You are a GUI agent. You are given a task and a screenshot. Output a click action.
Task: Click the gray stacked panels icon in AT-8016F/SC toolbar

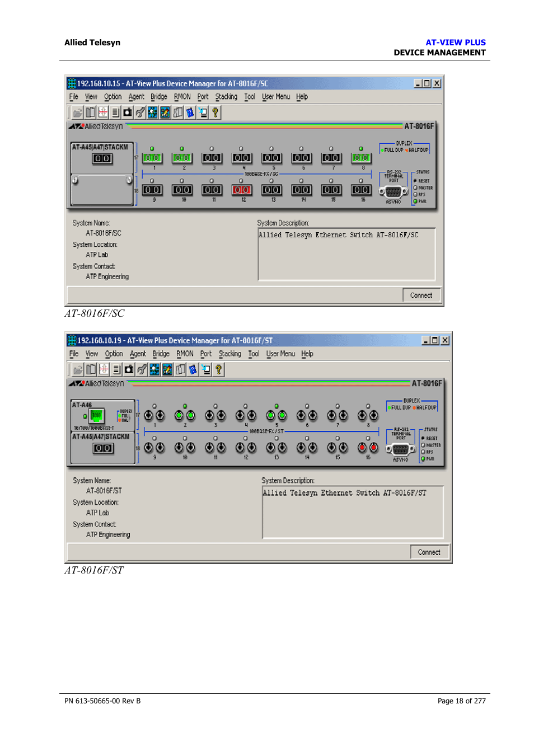(178, 112)
